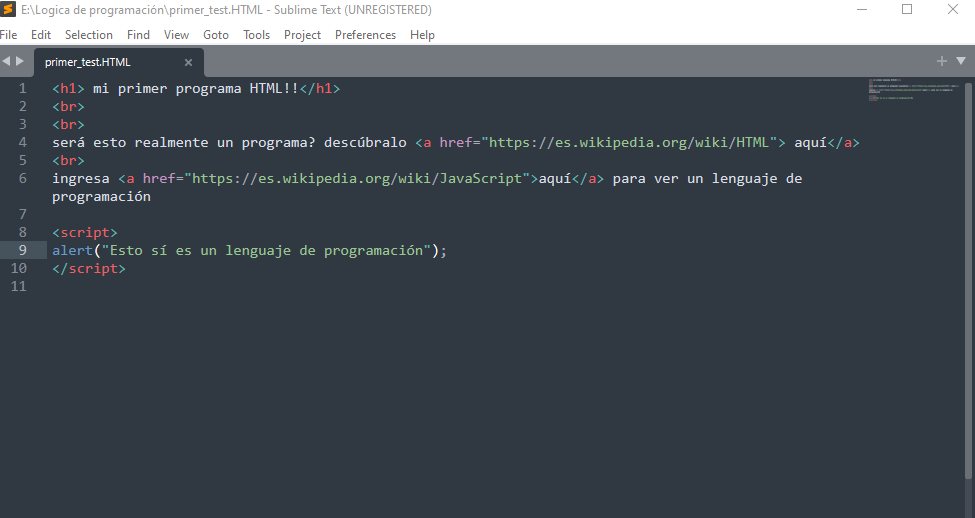Maximize the Sublime Text window

click(907, 9)
